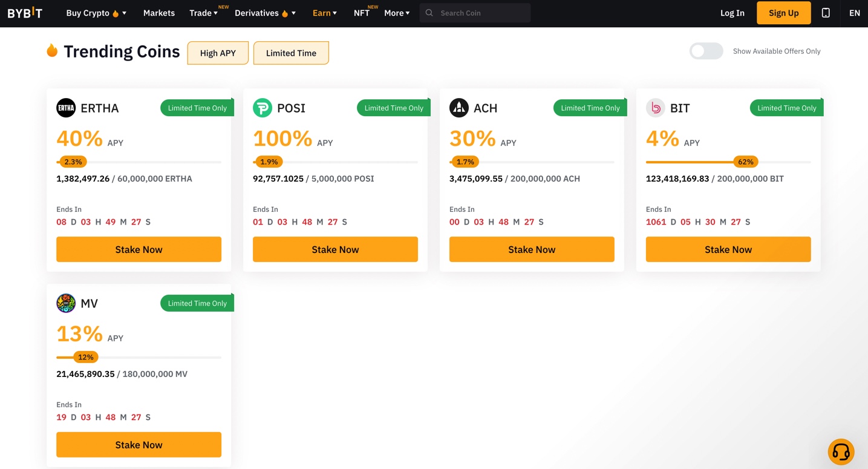The height and width of the screenshot is (469, 868).
Task: Click the 100% APY value on POSI
Action: [x=282, y=139]
